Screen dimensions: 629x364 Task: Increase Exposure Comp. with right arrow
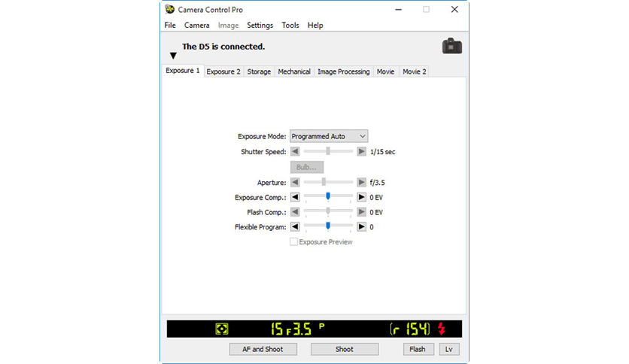361,197
